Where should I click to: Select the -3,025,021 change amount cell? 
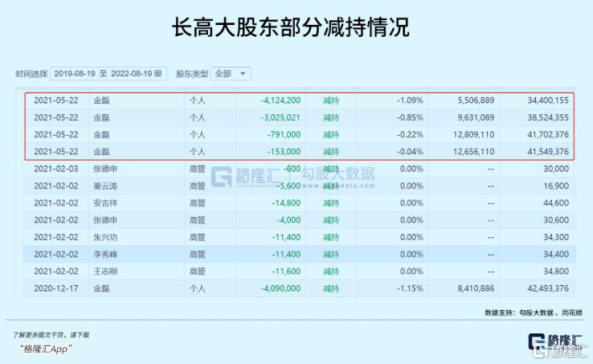[x=280, y=117]
